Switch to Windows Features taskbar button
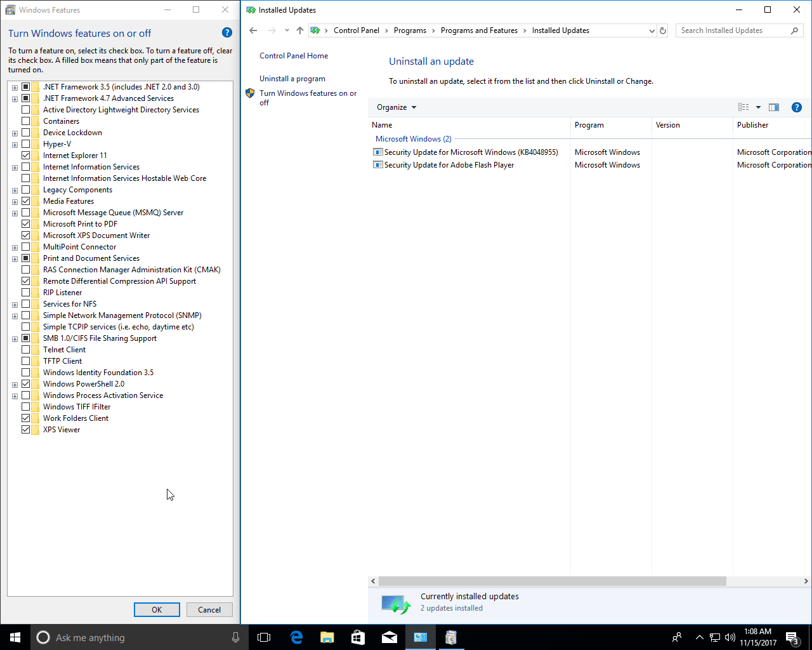The image size is (812, 650). pos(451,637)
